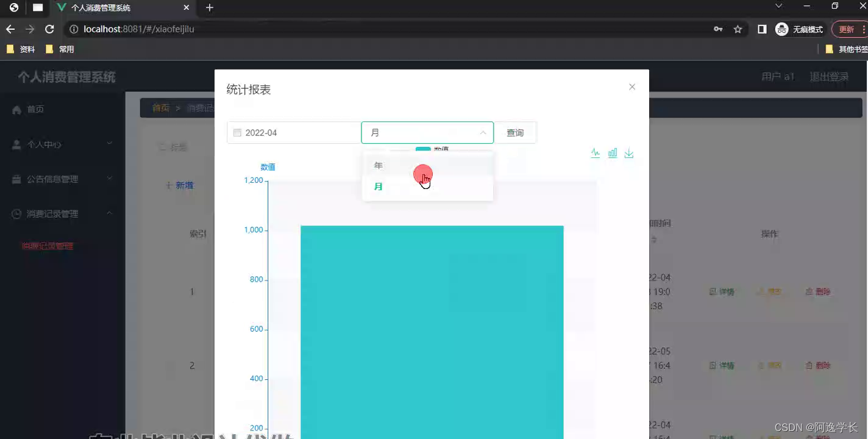Viewport: 868px width, 439px height.
Task: Click the calendar icon in date field
Action: pos(237,132)
